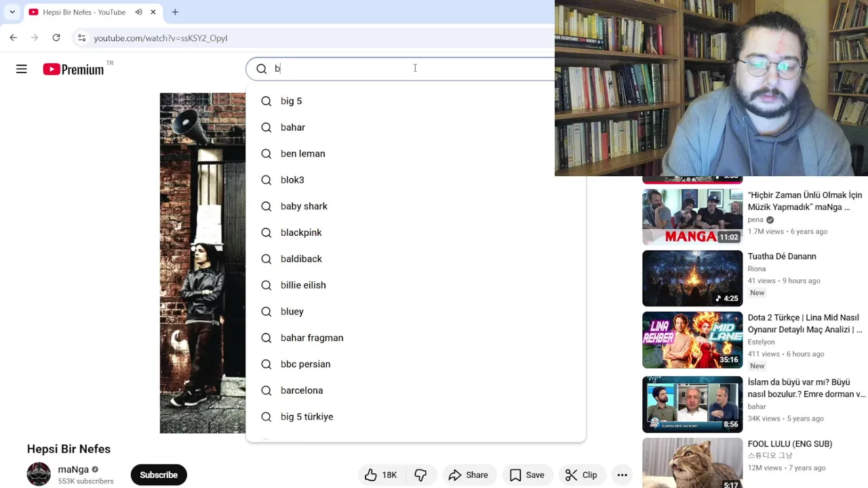Image resolution: width=868 pixels, height=488 pixels.
Task: Open İslam da büyü video thumbnail
Action: (x=692, y=405)
